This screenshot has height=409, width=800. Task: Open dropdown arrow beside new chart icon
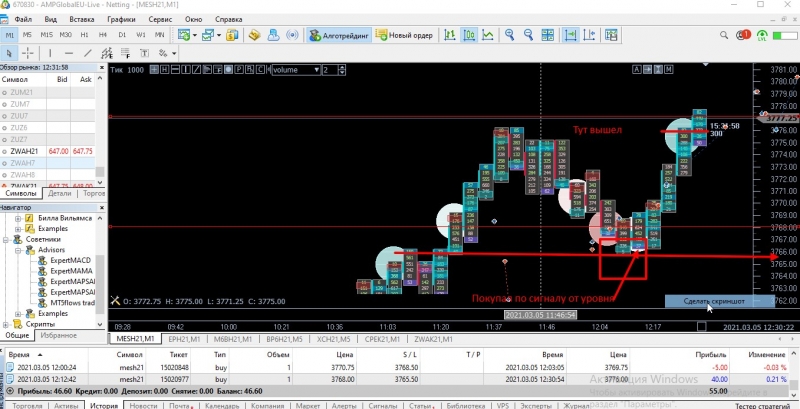point(194,35)
